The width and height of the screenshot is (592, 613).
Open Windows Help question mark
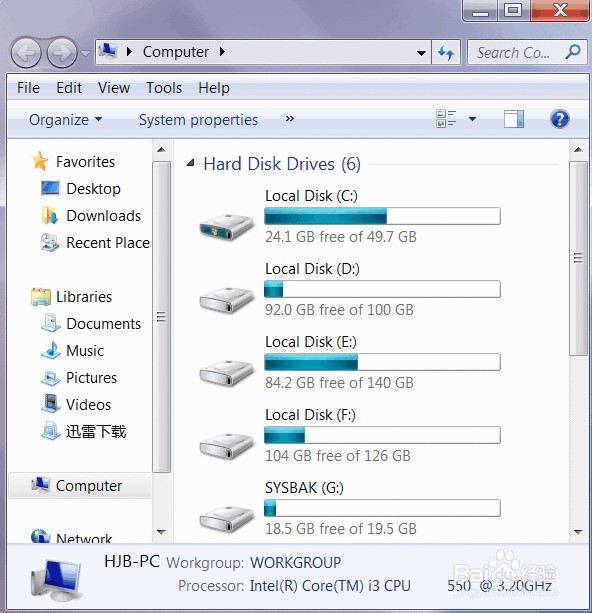(x=560, y=119)
